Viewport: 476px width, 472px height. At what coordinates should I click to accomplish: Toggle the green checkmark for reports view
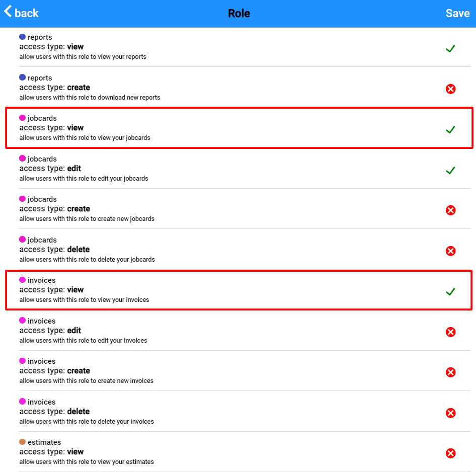[x=450, y=48]
